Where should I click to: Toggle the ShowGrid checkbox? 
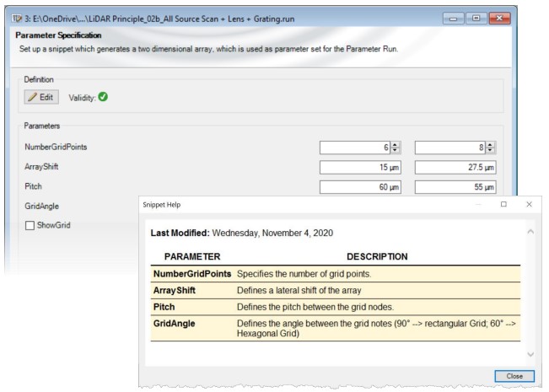point(30,225)
